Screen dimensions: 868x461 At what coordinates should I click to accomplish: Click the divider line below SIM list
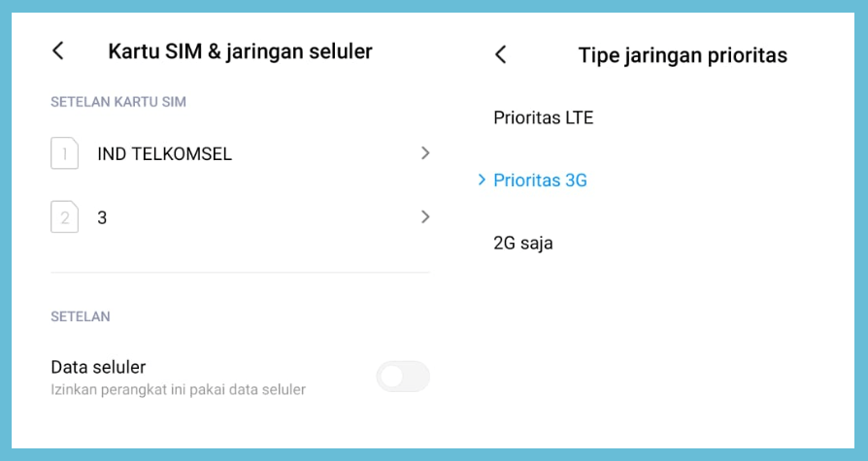(240, 273)
